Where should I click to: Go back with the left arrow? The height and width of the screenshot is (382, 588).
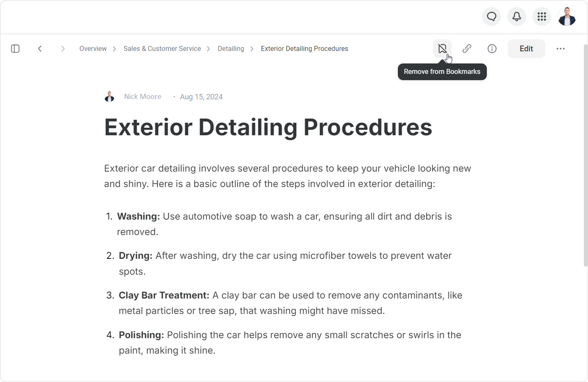pos(40,49)
